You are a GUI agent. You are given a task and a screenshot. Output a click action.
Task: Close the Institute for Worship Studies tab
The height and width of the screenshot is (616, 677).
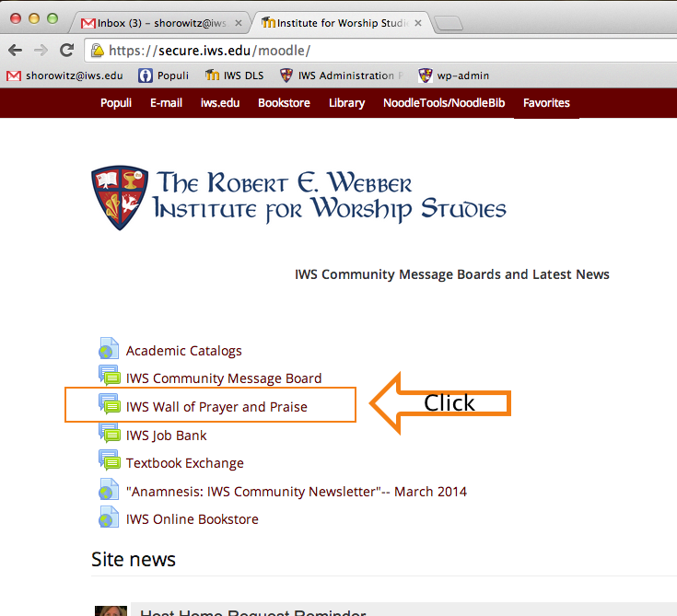[418, 23]
